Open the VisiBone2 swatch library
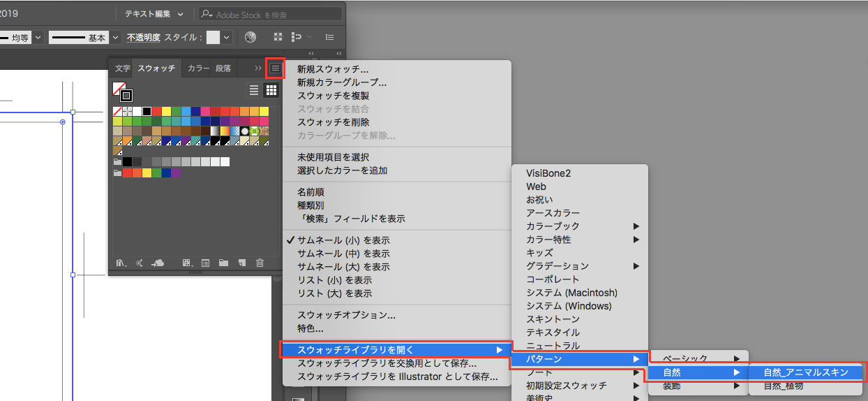Screen dimensions: 868x401 (581, 173)
